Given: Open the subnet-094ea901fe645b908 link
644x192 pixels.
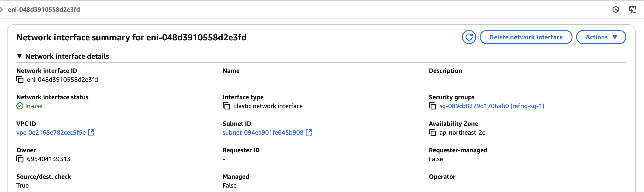Looking at the screenshot, I should [263, 132].
